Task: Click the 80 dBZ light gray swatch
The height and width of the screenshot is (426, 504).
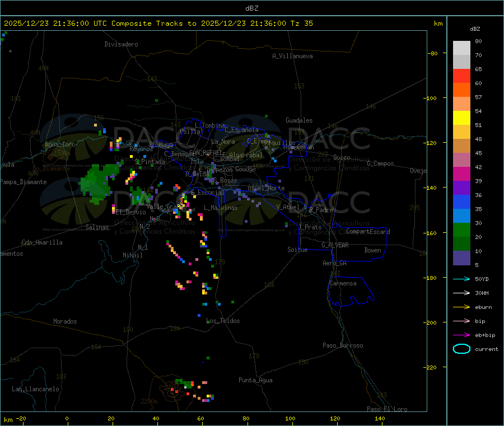Action: tap(461, 48)
